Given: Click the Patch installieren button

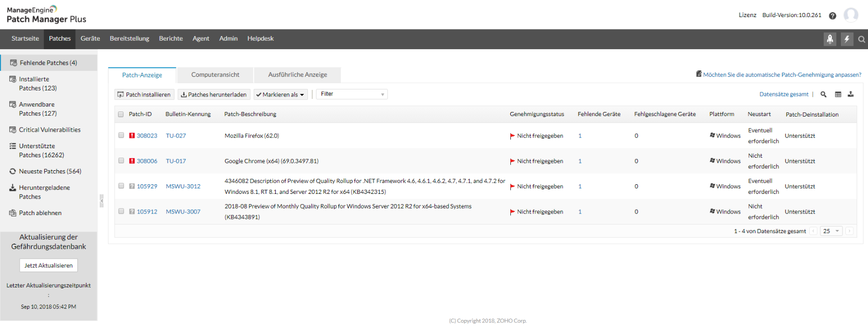Looking at the screenshot, I should [x=144, y=94].
